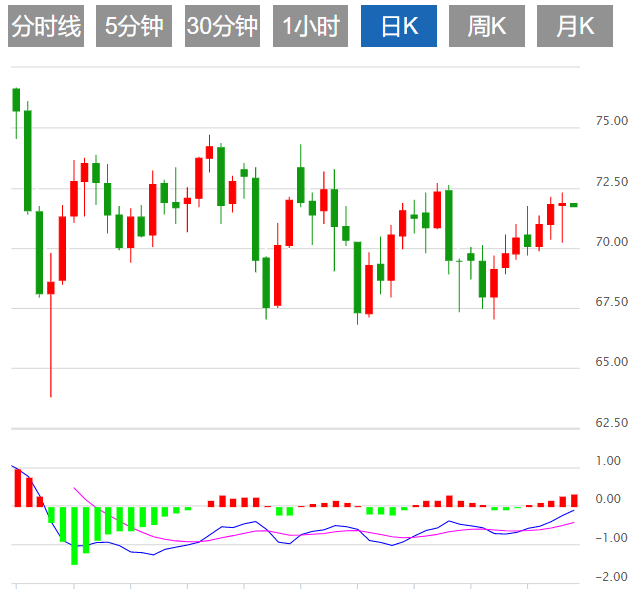Viewport: 639px width, 589px height.
Task: Click the red candle with longest lower wick
Action: (51, 289)
